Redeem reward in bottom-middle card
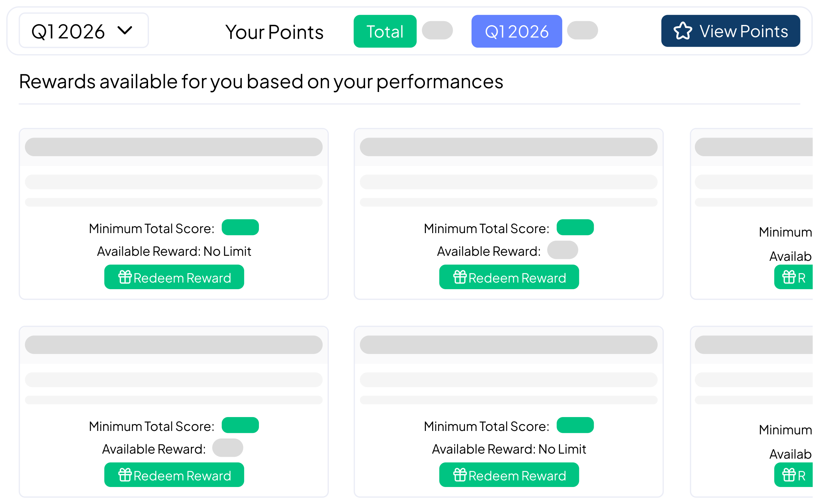The height and width of the screenshot is (504, 819). pos(509,475)
